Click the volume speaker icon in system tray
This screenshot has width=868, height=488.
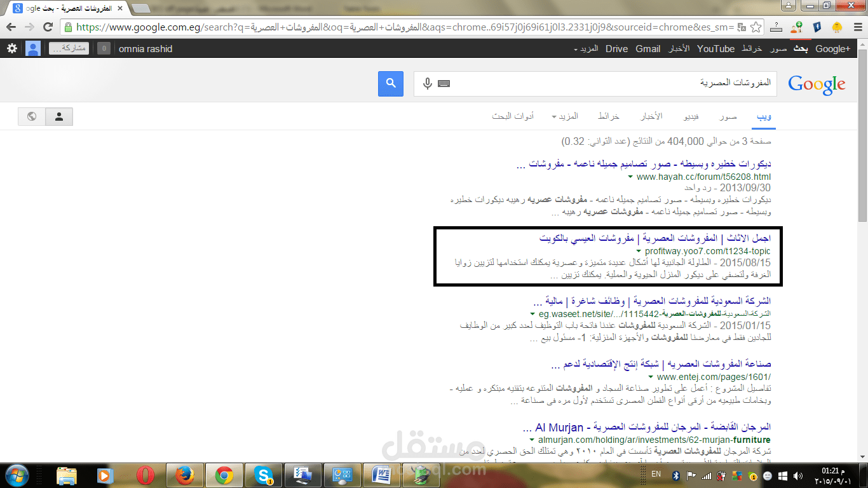pyautogui.click(x=797, y=475)
